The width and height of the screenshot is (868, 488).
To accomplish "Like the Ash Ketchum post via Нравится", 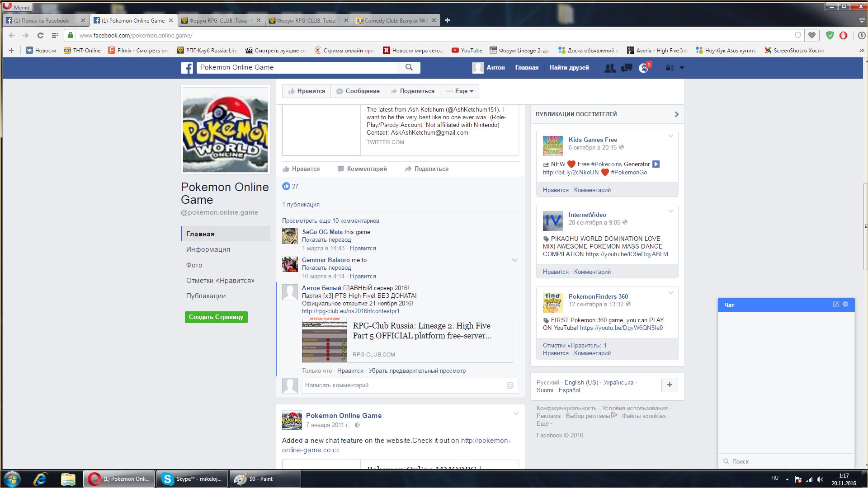I will (301, 169).
